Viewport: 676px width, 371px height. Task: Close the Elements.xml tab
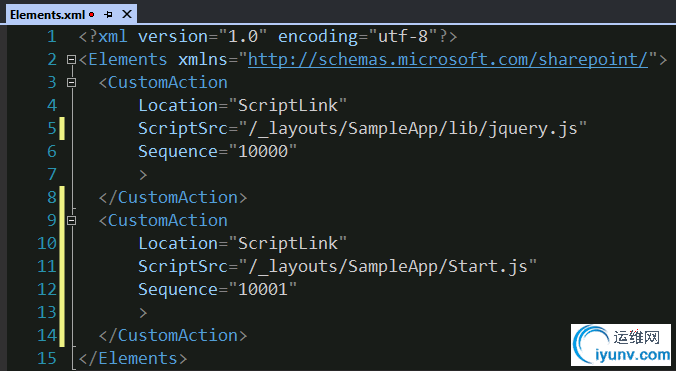(127, 14)
